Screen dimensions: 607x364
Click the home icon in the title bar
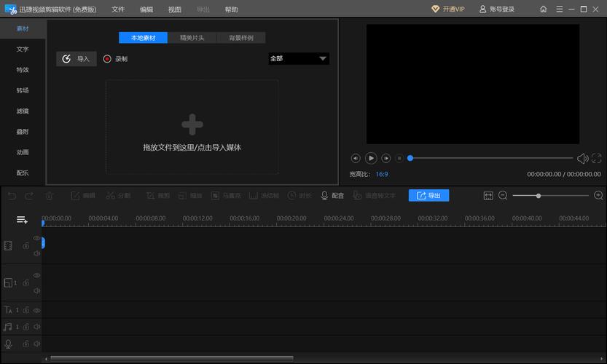pos(543,9)
